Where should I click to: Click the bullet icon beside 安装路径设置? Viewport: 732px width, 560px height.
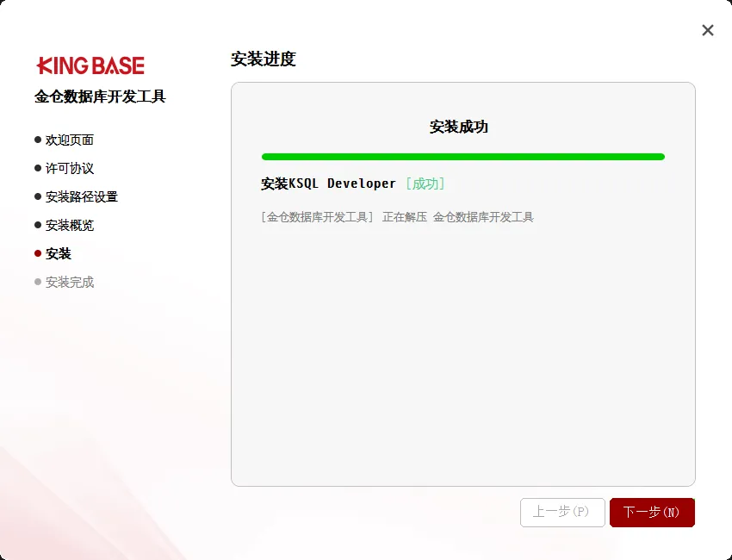tap(36, 196)
